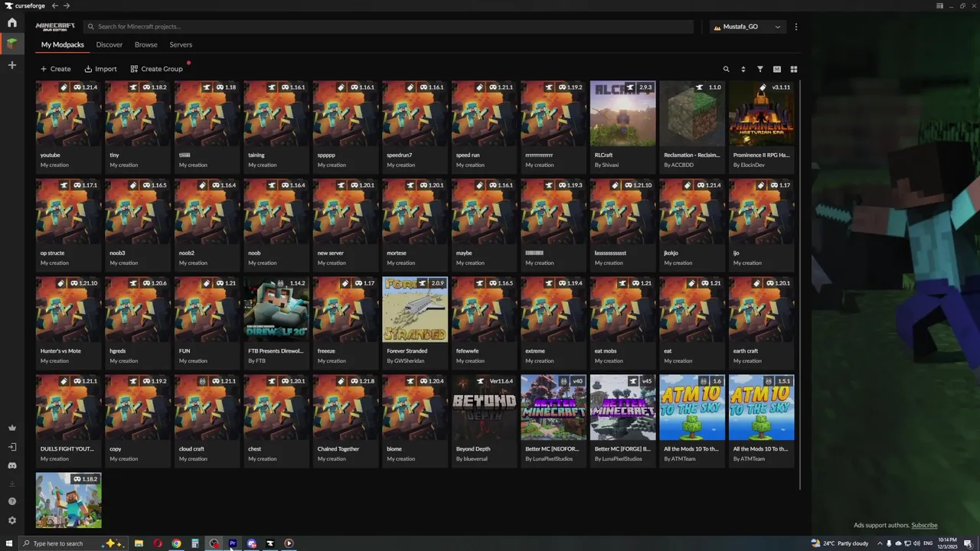Open the filter funnel icon
The width and height of the screenshot is (980, 551).
pyautogui.click(x=759, y=69)
